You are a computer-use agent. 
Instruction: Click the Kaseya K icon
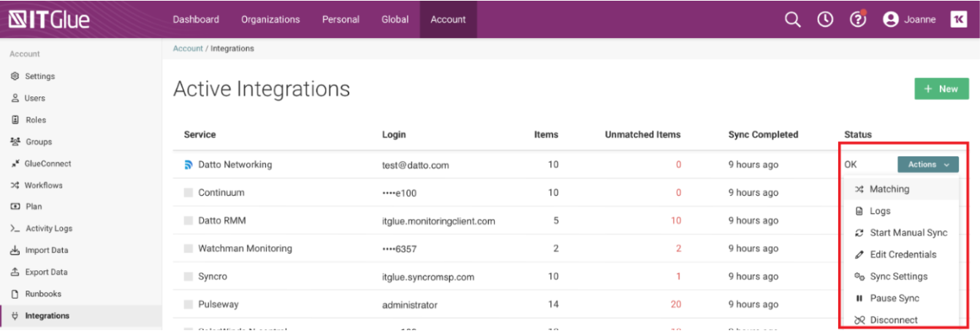(x=958, y=20)
